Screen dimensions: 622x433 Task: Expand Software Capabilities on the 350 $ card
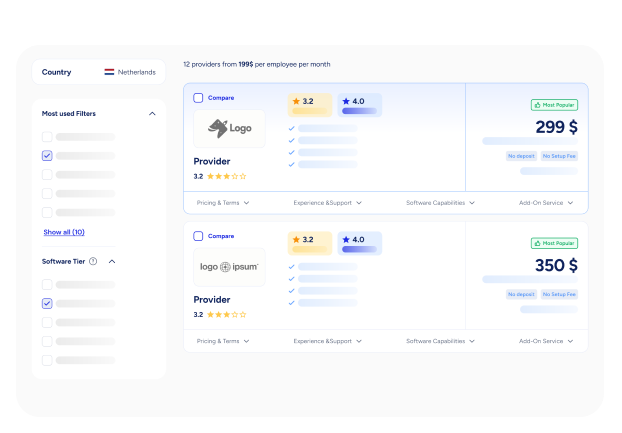pyautogui.click(x=440, y=341)
